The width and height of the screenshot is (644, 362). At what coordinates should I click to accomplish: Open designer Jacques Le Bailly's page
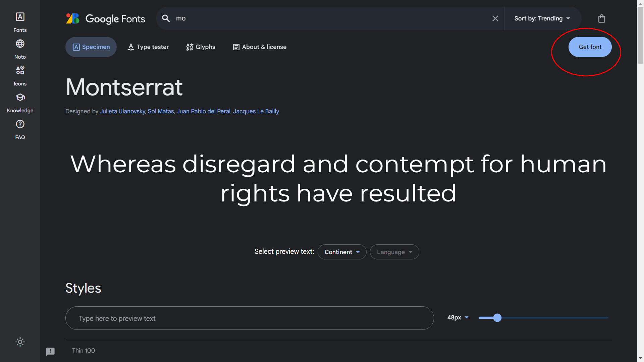coord(256,111)
